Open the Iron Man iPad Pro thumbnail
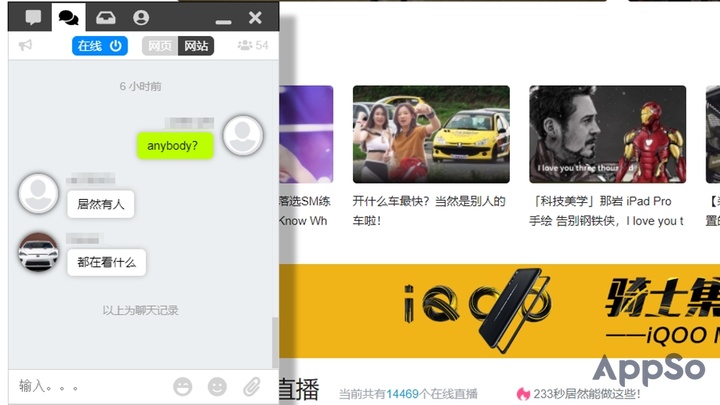The height and width of the screenshot is (405, 720). [607, 134]
